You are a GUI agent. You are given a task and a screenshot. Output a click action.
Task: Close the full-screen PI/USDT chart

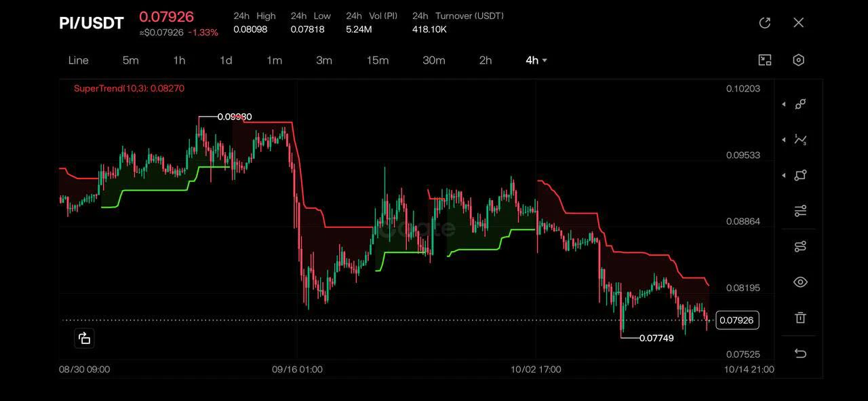(x=799, y=23)
